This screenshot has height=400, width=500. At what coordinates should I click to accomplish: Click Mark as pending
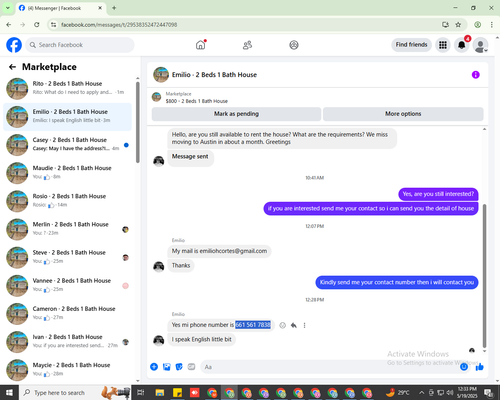point(236,114)
